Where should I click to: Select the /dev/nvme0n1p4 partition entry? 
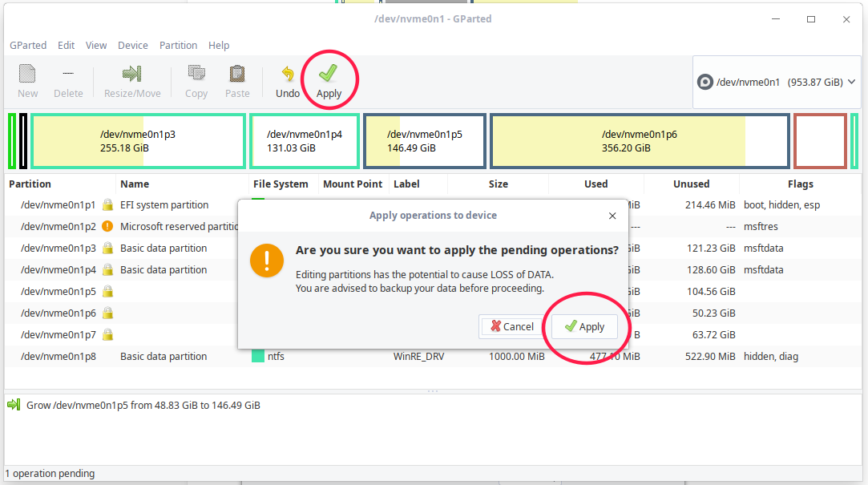pyautogui.click(x=59, y=269)
